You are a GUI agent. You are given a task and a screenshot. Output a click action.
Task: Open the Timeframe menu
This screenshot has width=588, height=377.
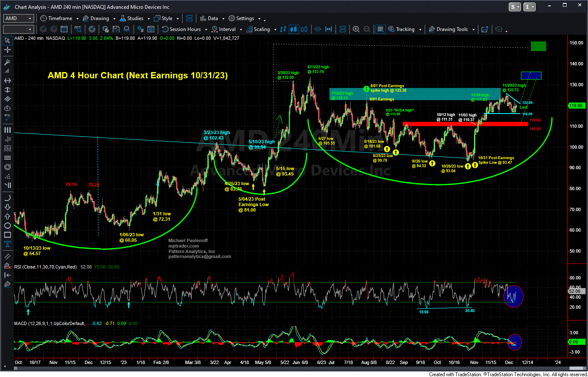[x=56, y=18]
